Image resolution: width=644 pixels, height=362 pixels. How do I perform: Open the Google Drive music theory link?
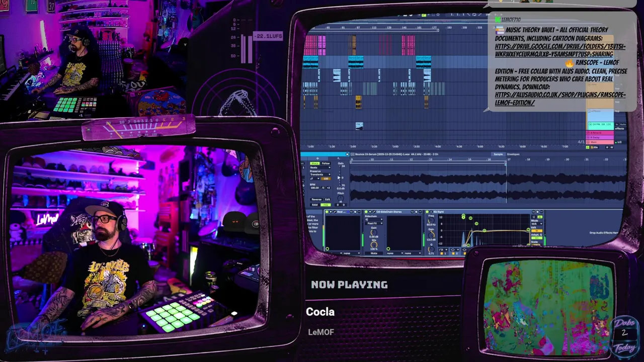[560, 50]
